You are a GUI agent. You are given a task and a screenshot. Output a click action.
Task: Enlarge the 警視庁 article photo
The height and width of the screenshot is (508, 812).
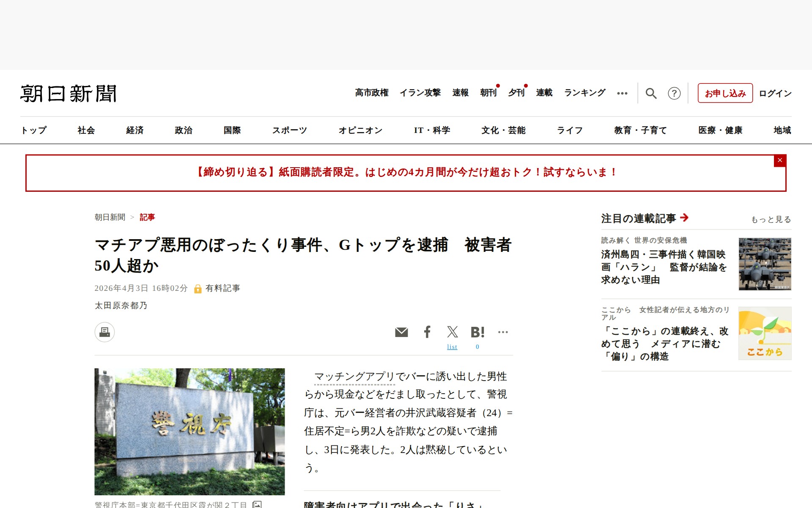(x=189, y=431)
